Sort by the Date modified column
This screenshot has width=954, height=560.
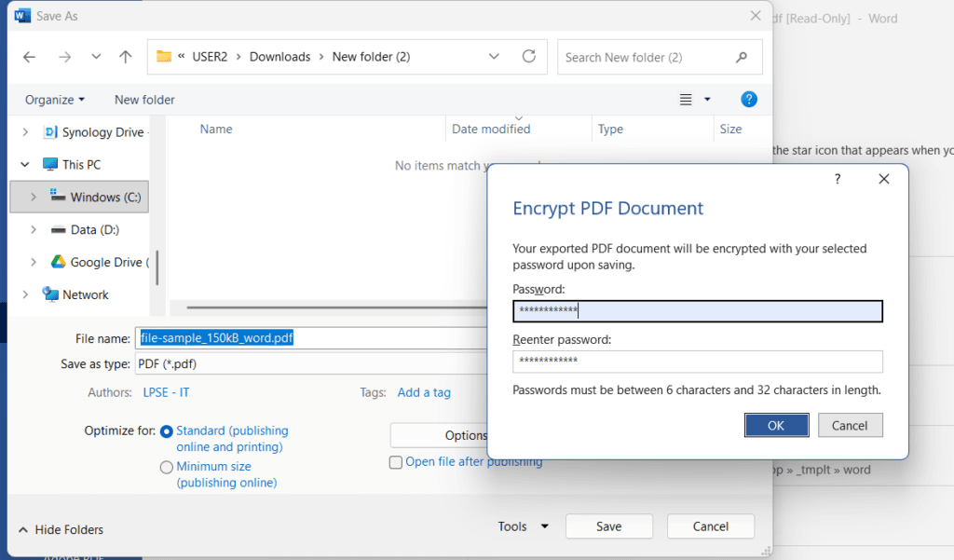coord(491,130)
